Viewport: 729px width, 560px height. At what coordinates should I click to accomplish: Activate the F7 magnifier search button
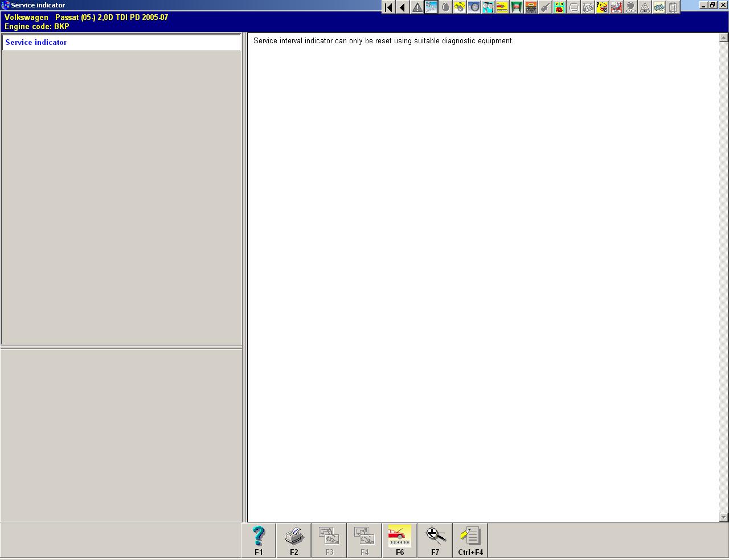click(435, 541)
